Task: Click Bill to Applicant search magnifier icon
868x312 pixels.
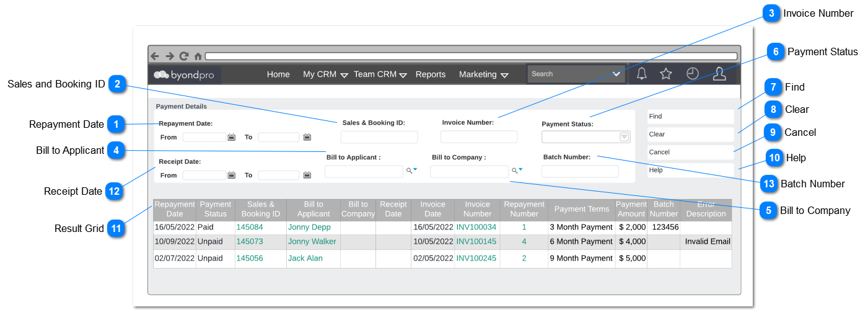Action: click(410, 170)
